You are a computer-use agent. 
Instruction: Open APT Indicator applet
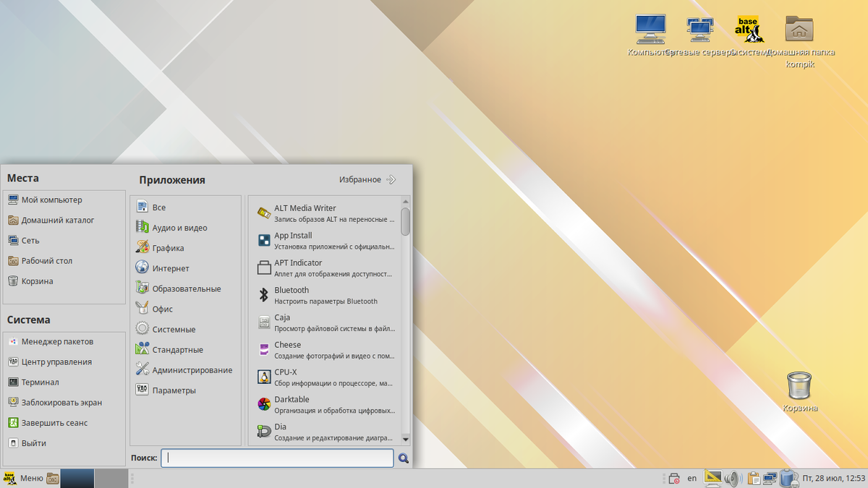(x=326, y=268)
